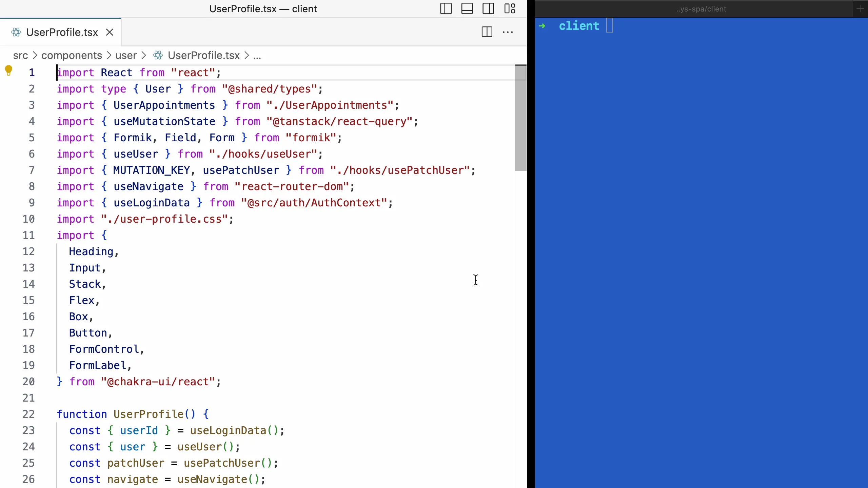Open the src breadcrumb dropdown
The width and height of the screenshot is (868, 488).
pyautogui.click(x=20, y=55)
